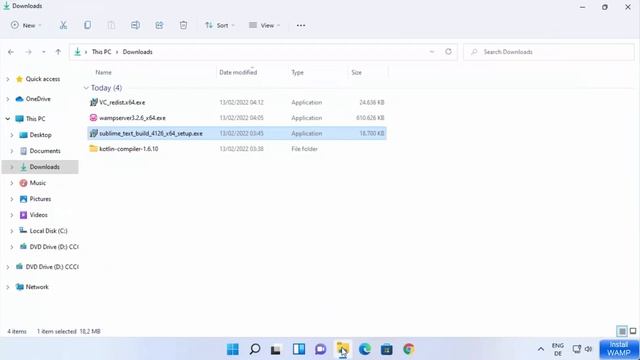The width and height of the screenshot is (640, 360).
Task: Go forward with the right arrow
Action: point(28,52)
